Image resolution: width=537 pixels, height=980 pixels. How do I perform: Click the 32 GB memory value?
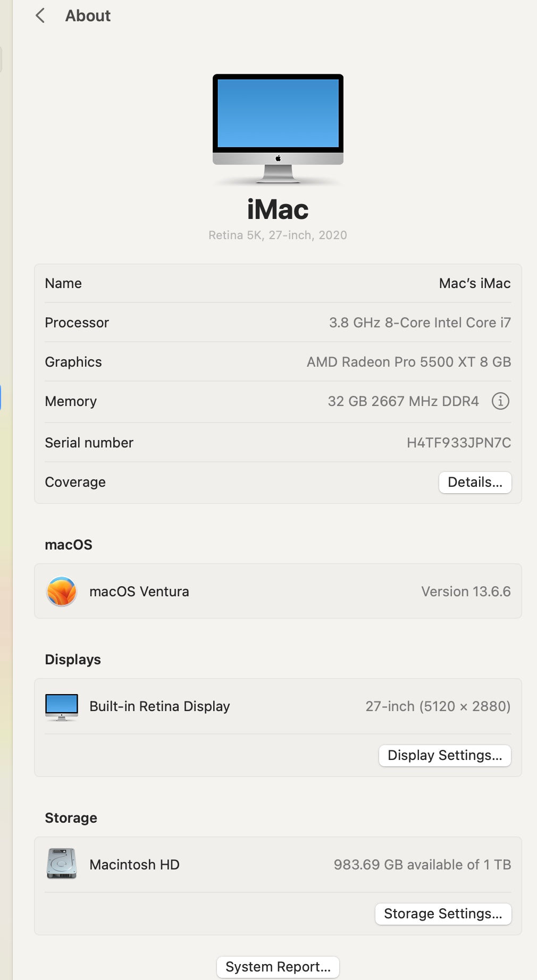403,401
